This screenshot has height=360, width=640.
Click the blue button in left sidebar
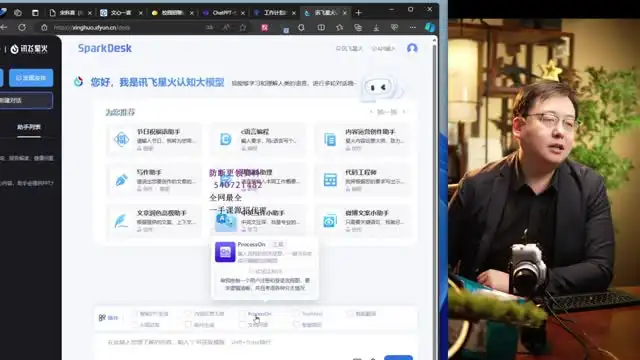(x=31, y=78)
